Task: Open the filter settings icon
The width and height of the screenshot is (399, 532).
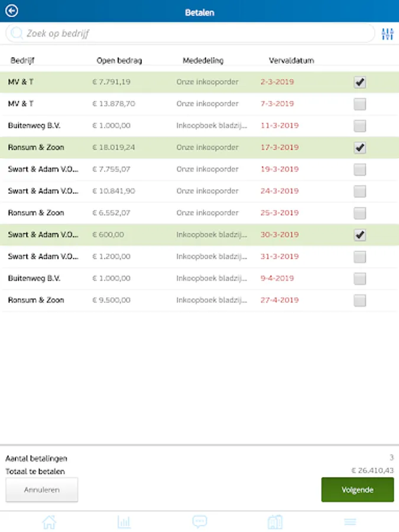Action: point(387,34)
